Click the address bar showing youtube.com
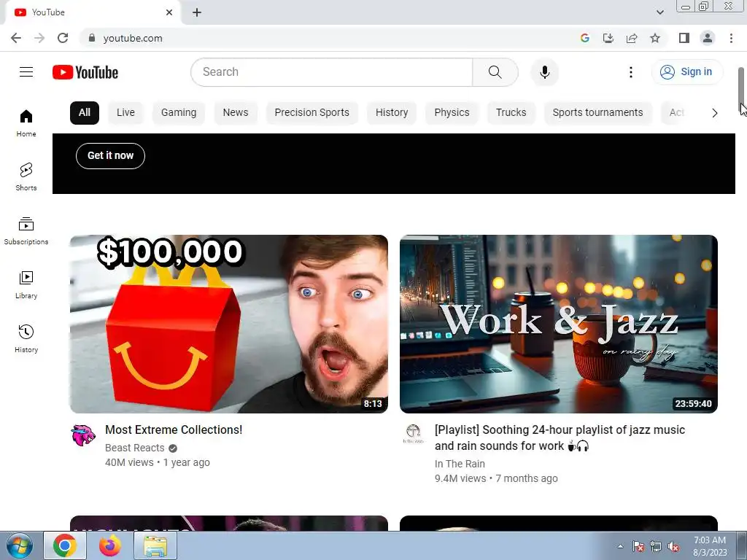The height and width of the screenshot is (560, 747). click(329, 38)
